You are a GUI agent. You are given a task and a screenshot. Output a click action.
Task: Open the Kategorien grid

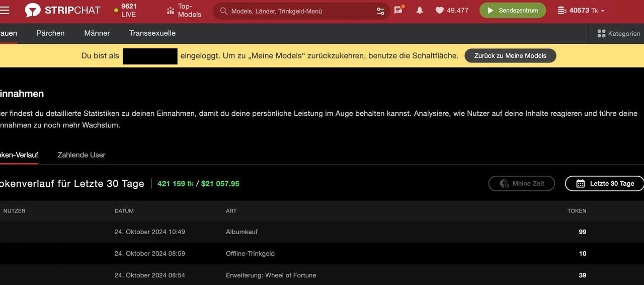coord(618,33)
